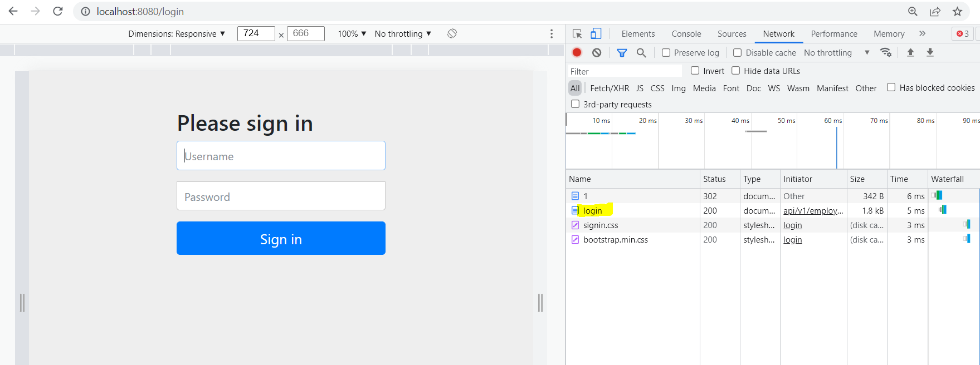Open the Performance tab
This screenshot has width=980, height=365.
[x=833, y=34]
